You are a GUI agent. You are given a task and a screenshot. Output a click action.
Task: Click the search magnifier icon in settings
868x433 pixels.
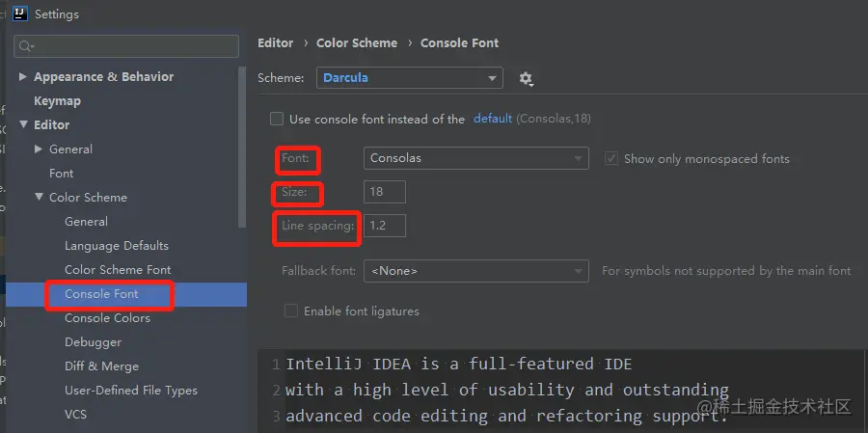(x=26, y=46)
